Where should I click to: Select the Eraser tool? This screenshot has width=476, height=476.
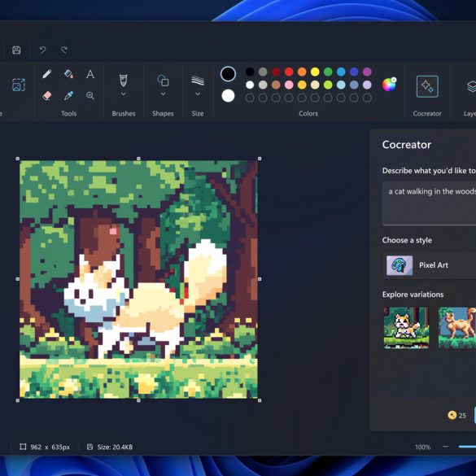46,96
